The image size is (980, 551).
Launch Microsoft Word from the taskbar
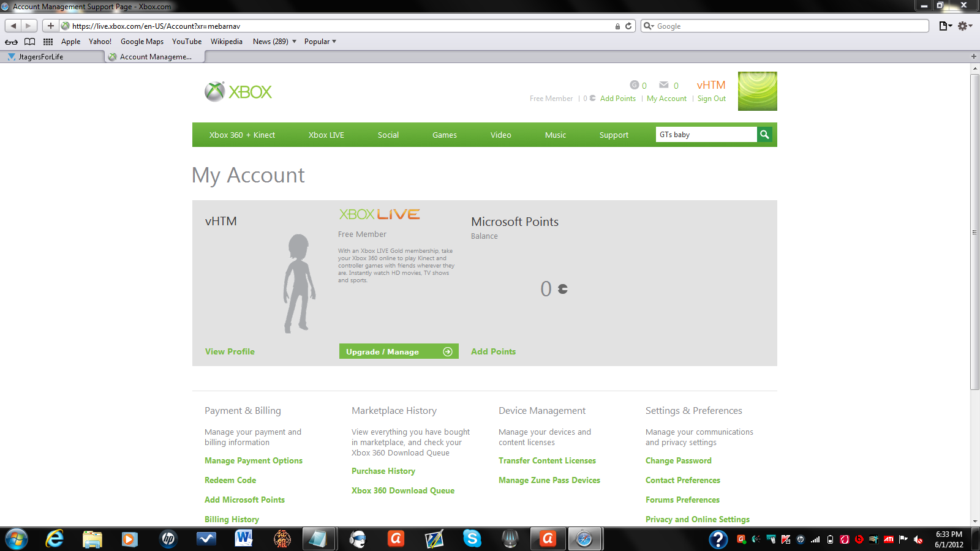pos(243,539)
